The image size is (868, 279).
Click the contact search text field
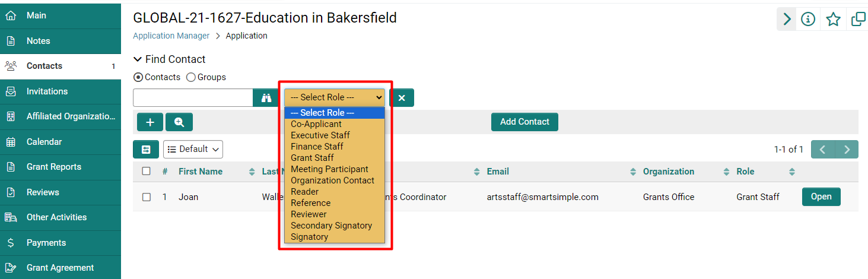(x=193, y=98)
